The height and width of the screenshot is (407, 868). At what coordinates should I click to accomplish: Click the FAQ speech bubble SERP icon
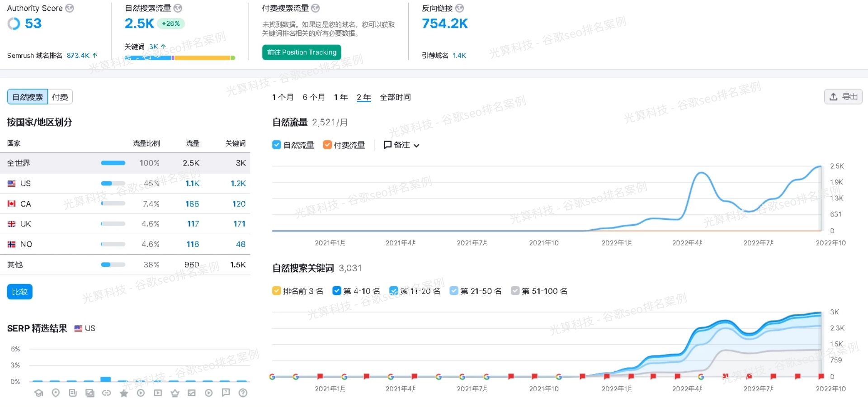coord(226,393)
